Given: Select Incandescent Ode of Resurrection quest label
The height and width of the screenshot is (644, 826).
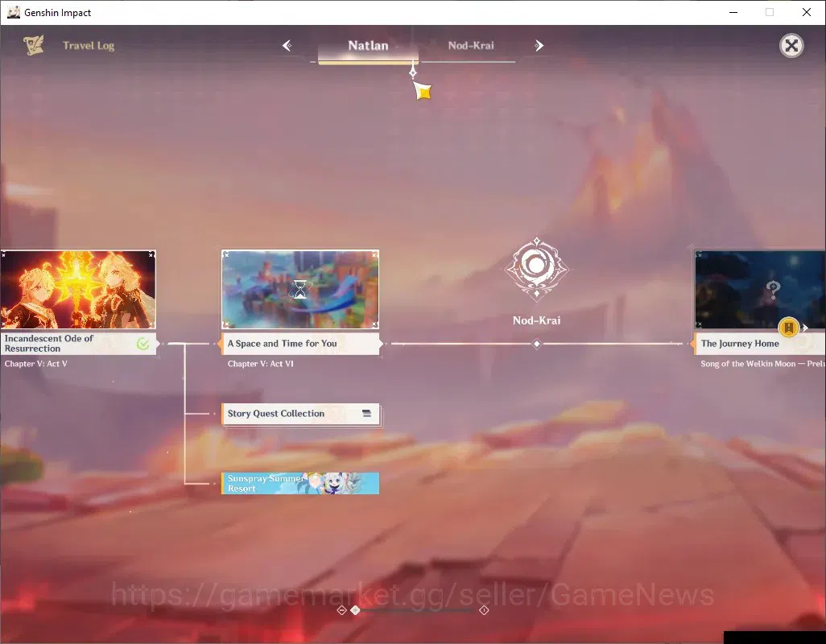Looking at the screenshot, I should (78, 343).
